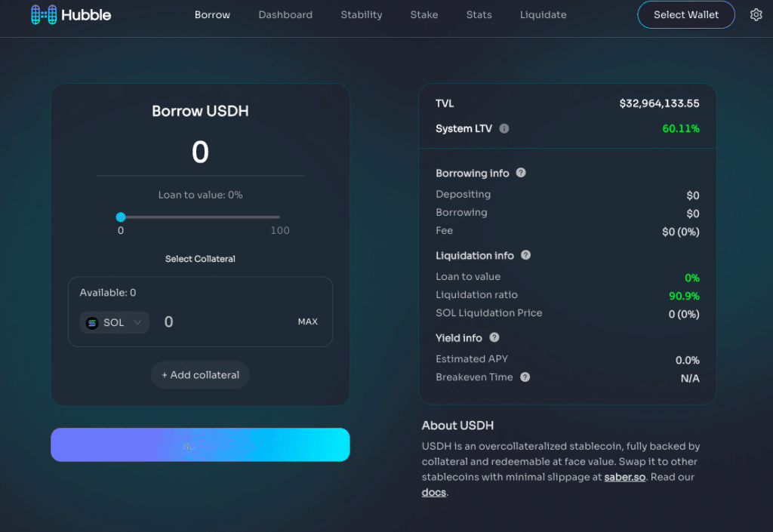Viewport: 773px width, 532px height.
Task: Click the Breakeven Time value N/A
Action: 690,378
